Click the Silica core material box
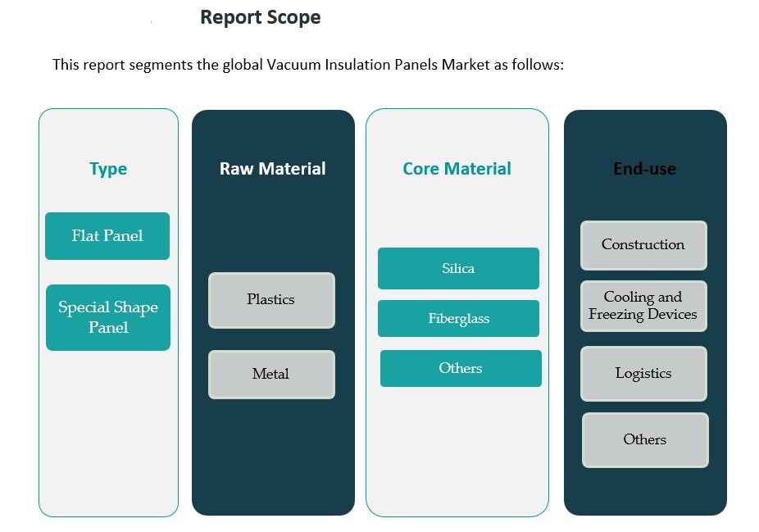The height and width of the screenshot is (532, 759). (458, 269)
